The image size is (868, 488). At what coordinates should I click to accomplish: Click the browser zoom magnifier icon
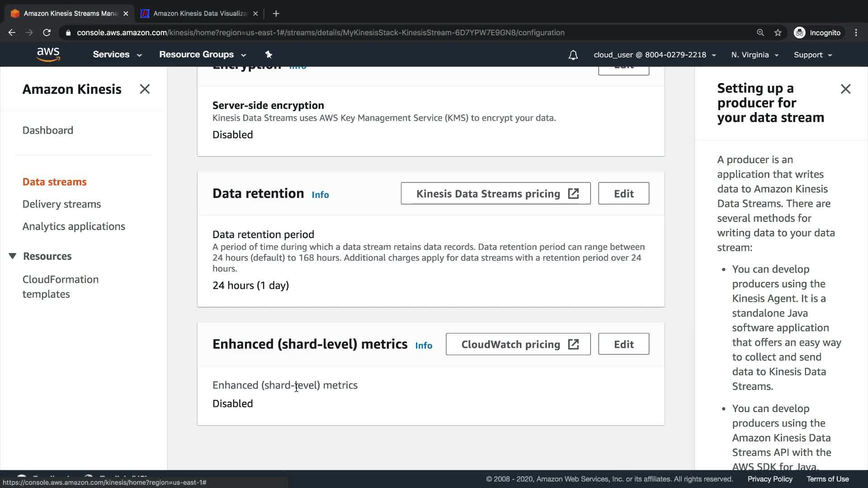coord(760,33)
